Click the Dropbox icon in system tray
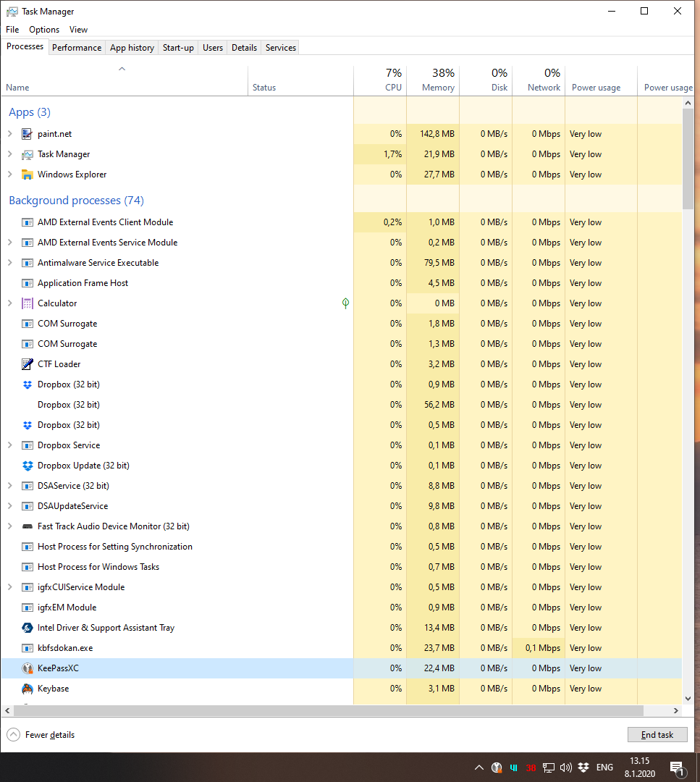Viewport: 700px width, 782px height. (583, 767)
